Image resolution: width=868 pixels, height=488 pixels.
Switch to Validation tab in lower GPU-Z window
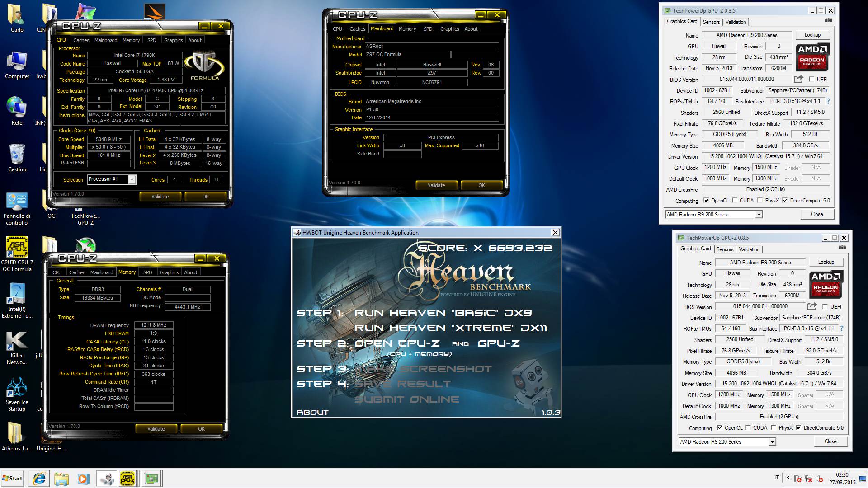750,249
